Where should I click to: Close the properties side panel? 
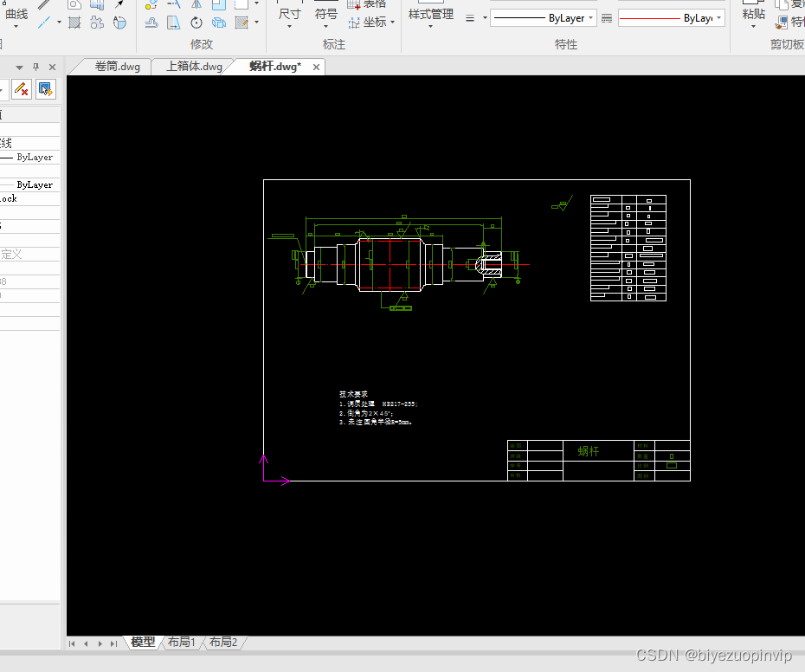(52, 67)
